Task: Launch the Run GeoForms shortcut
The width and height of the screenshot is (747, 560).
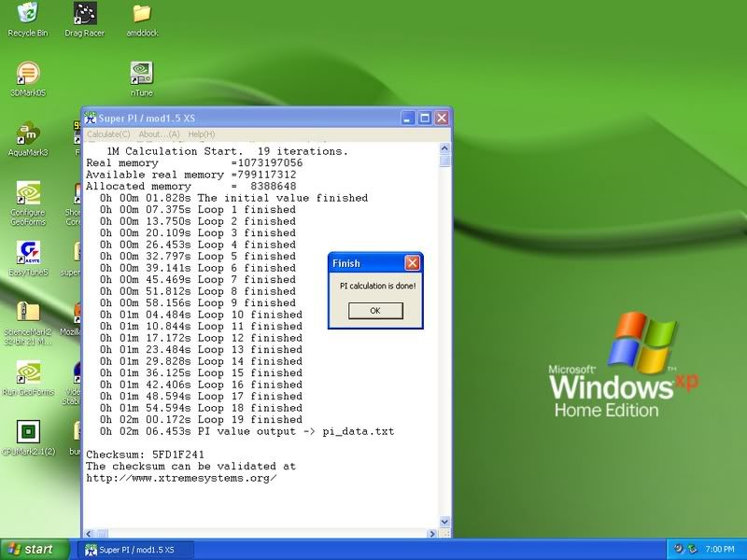Action: click(28, 379)
